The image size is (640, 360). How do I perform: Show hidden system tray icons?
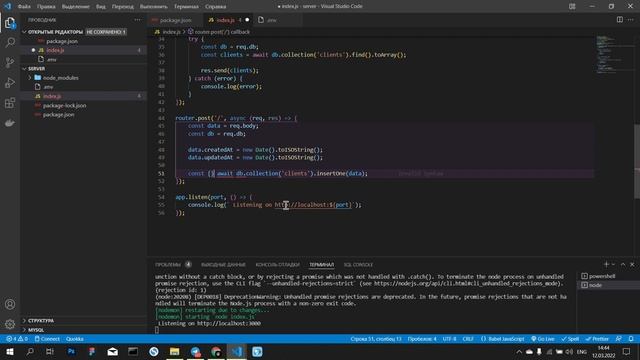[x=519, y=351]
